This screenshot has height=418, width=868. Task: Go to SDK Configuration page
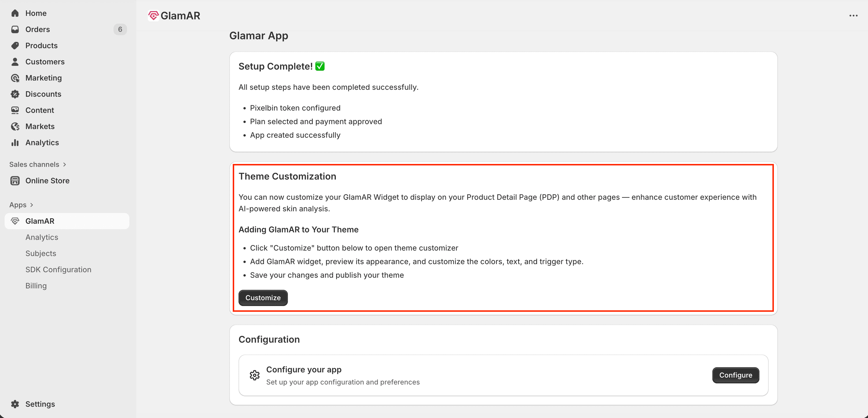58,269
